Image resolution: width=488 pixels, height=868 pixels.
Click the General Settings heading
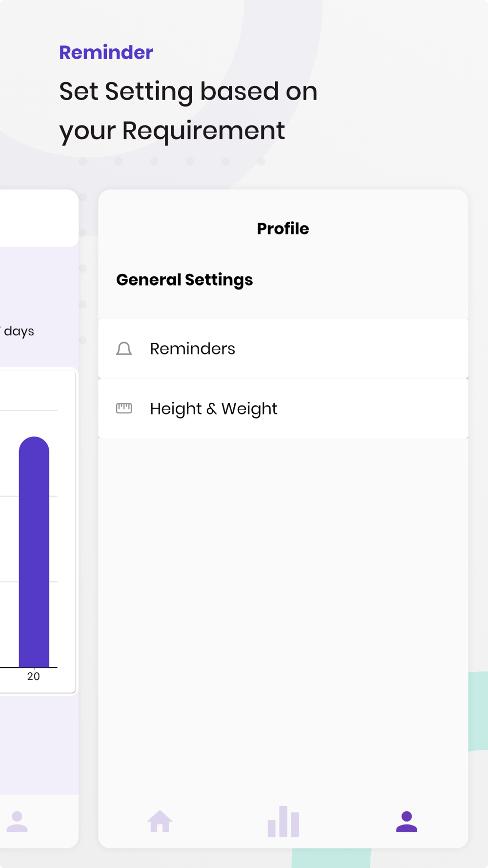(184, 280)
